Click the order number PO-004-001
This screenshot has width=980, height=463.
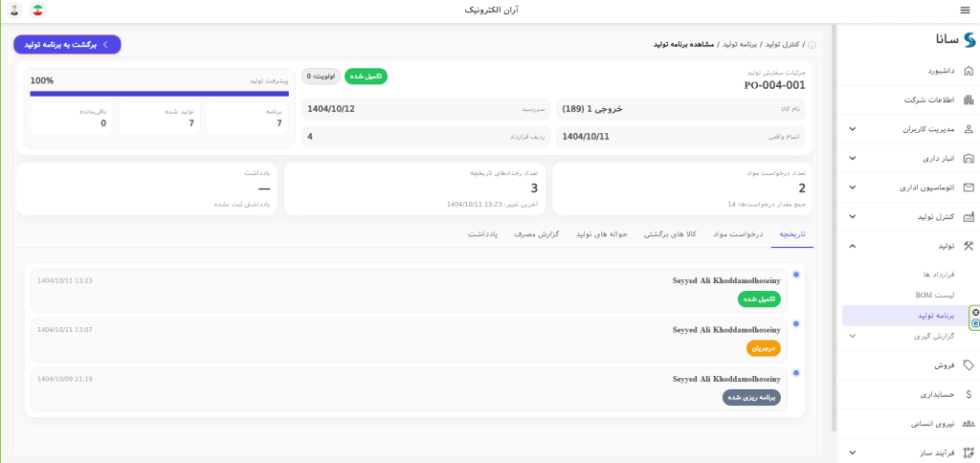click(x=774, y=85)
